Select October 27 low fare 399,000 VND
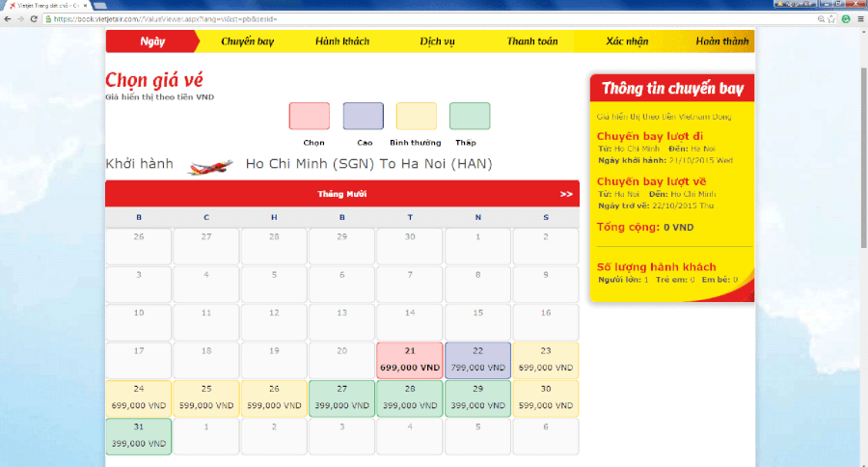 click(x=341, y=398)
